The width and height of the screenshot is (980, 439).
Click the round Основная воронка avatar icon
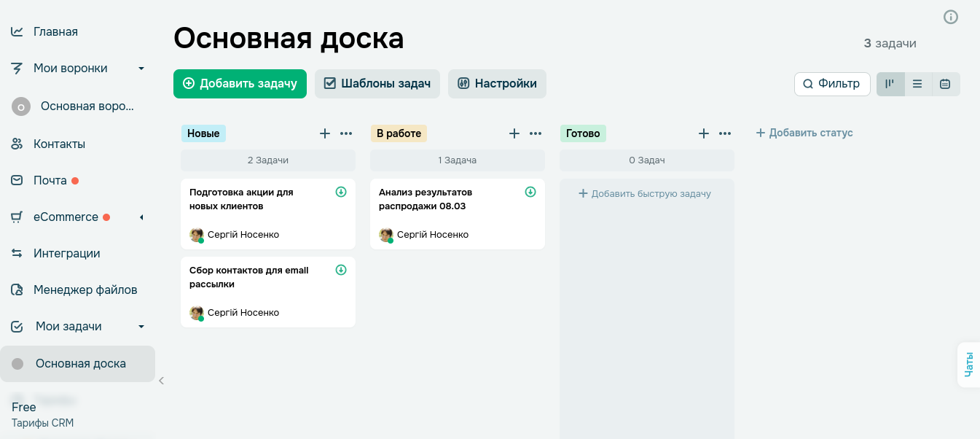[20, 106]
